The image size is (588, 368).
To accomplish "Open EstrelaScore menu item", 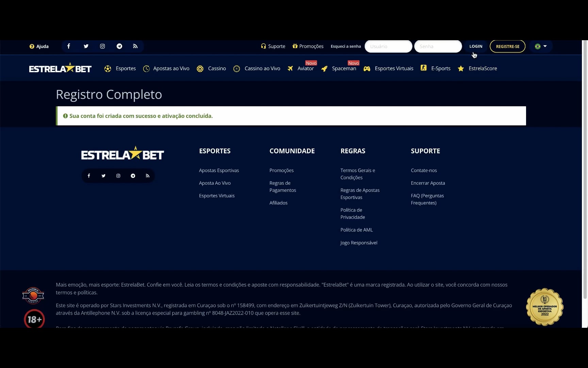I will [483, 68].
